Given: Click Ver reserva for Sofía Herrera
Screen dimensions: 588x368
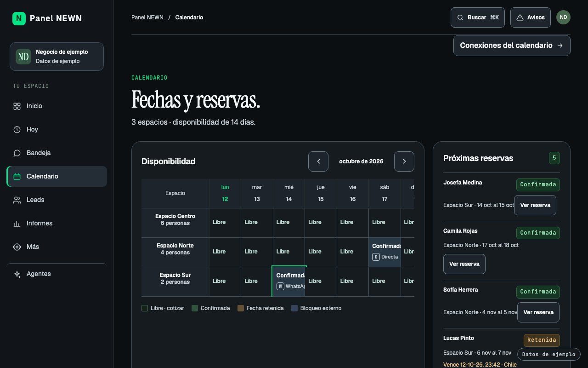Looking at the screenshot, I should [538, 312].
